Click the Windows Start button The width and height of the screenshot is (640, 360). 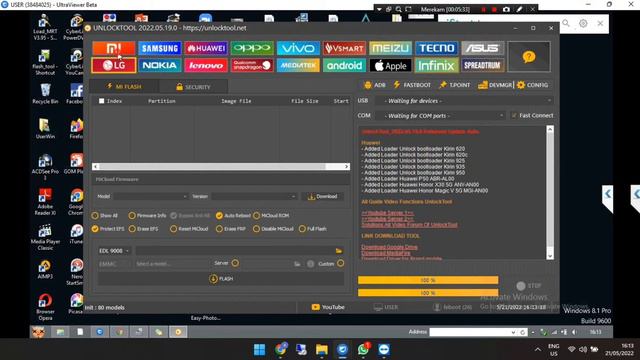(x=259, y=349)
